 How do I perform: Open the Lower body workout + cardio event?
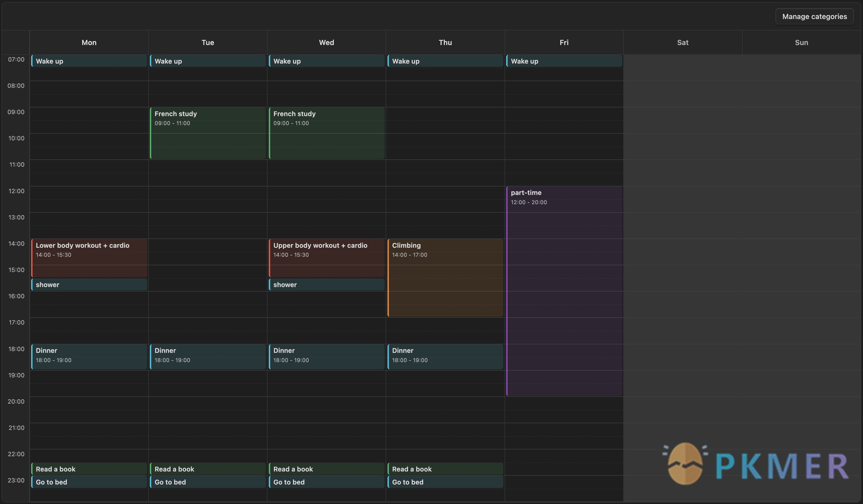pos(89,258)
